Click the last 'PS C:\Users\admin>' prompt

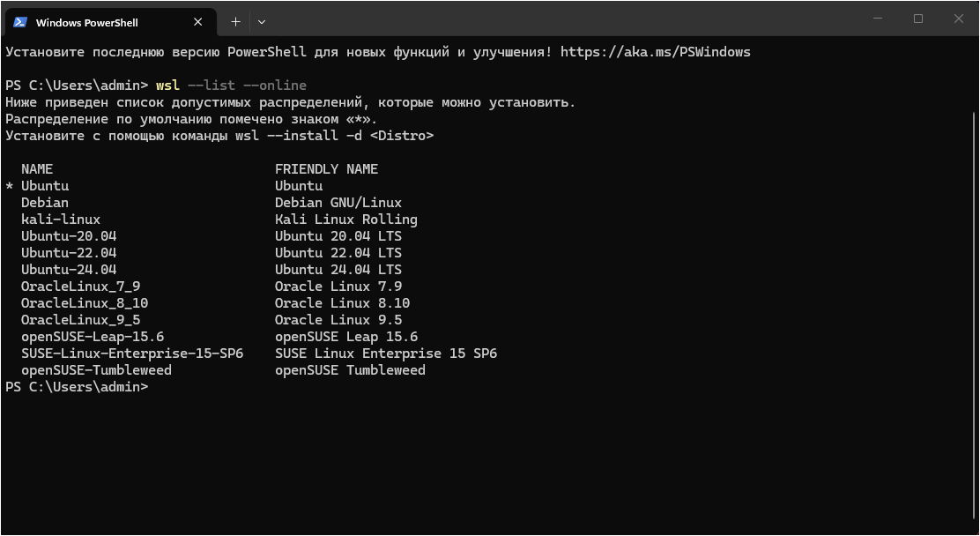tap(77, 387)
